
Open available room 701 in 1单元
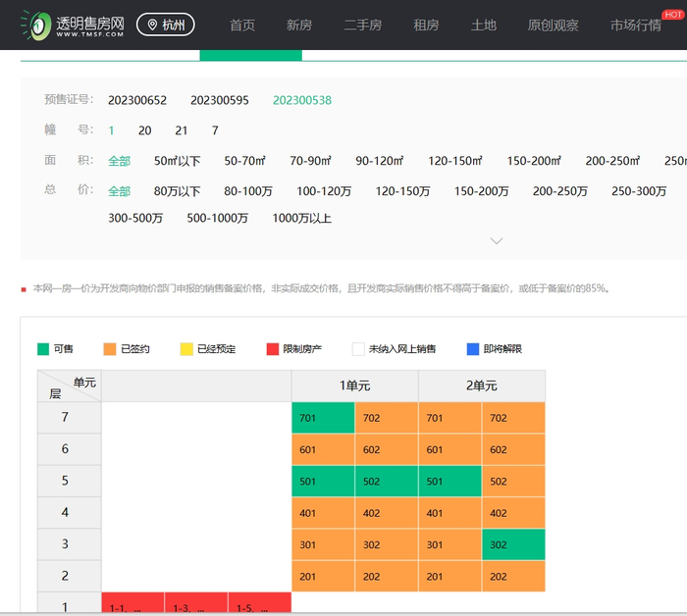(323, 418)
